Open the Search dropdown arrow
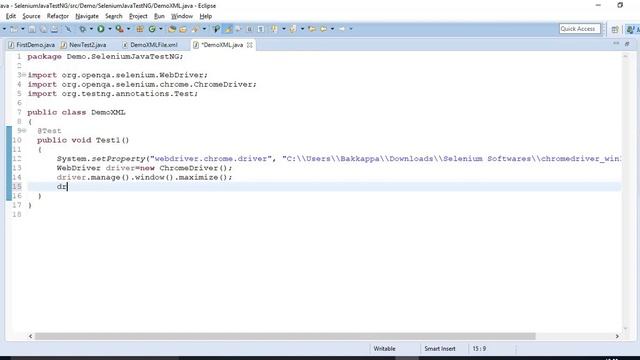 (x=204, y=29)
